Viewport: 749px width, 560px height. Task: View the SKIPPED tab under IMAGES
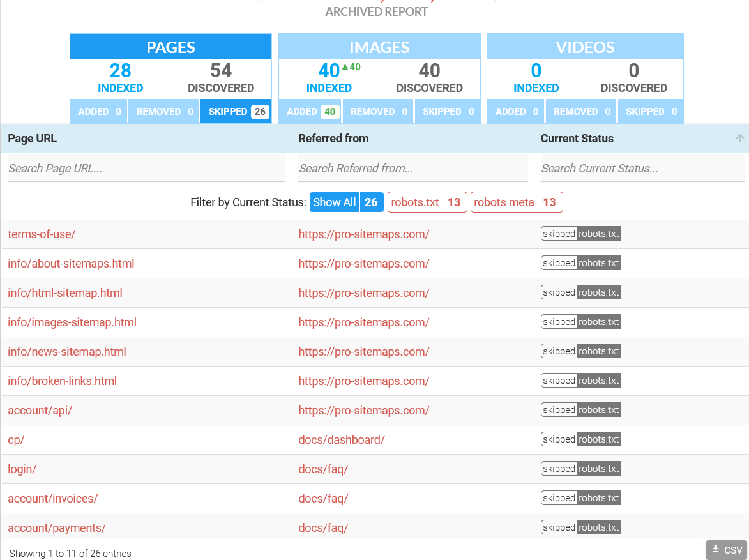(447, 111)
